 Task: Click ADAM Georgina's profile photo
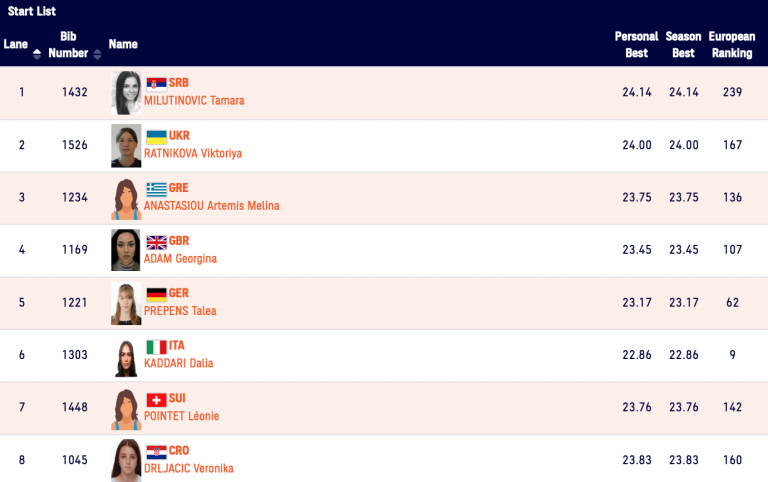point(126,250)
